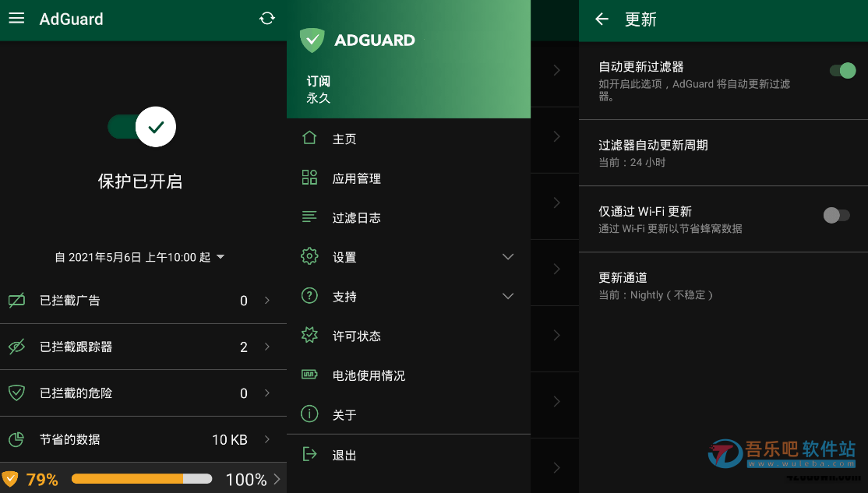This screenshot has height=493, width=868.
Task: Open 应用管理 grid icon
Action: pyautogui.click(x=309, y=178)
